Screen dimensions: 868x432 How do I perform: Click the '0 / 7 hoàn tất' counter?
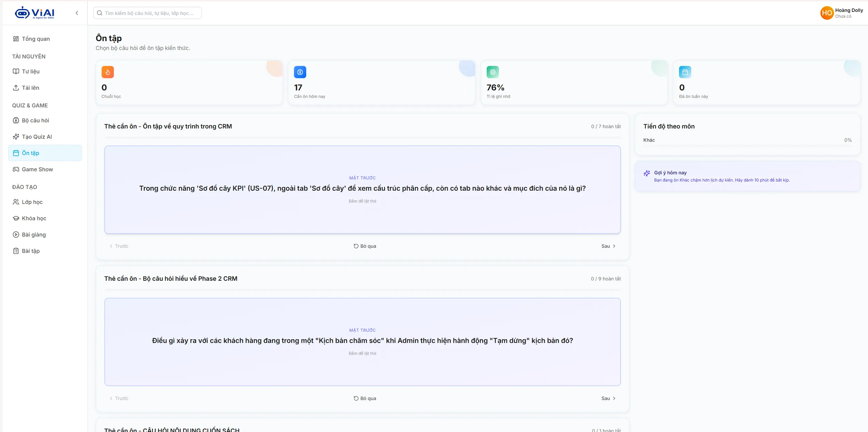point(606,126)
